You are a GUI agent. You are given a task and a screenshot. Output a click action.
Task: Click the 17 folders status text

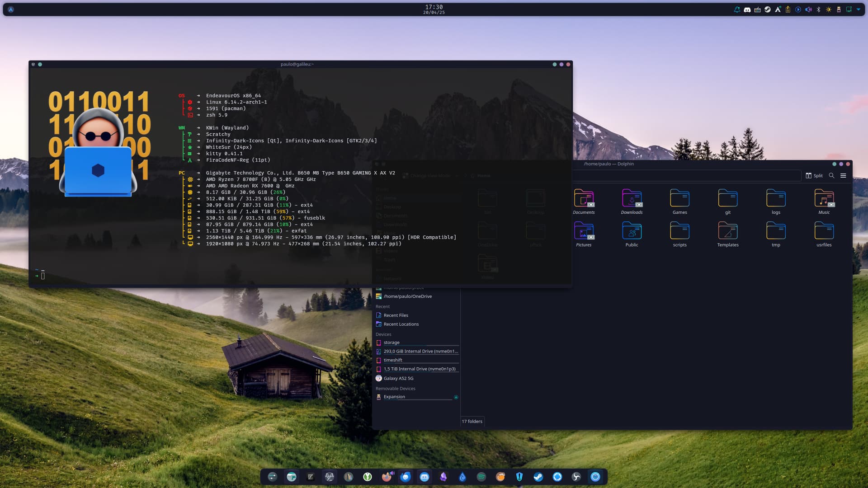click(472, 422)
